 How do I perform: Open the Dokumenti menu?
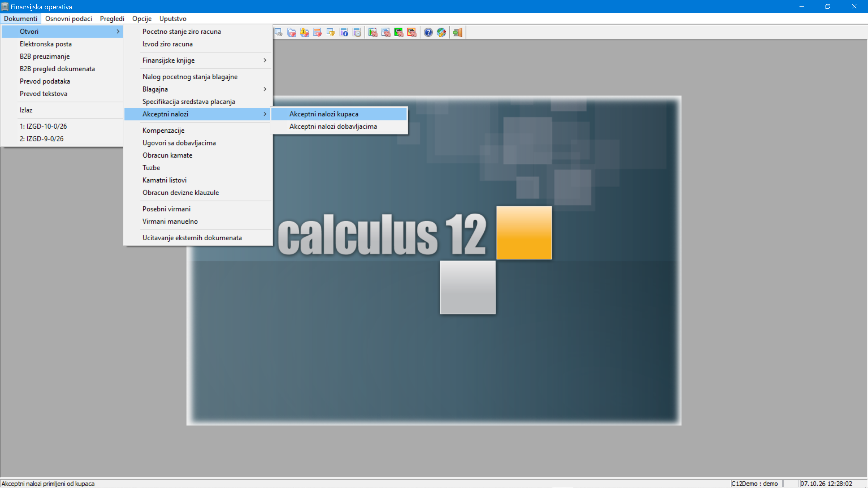[21, 19]
